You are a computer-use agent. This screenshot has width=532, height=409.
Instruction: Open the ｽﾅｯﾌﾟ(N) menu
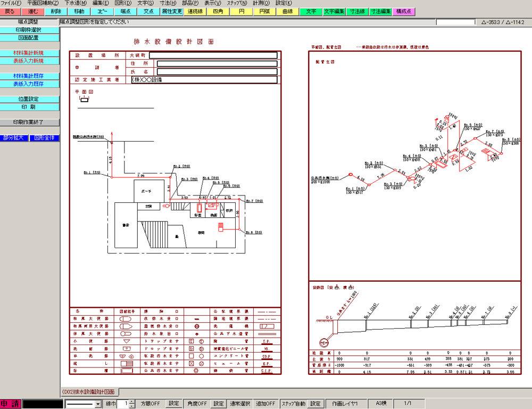click(x=237, y=3)
